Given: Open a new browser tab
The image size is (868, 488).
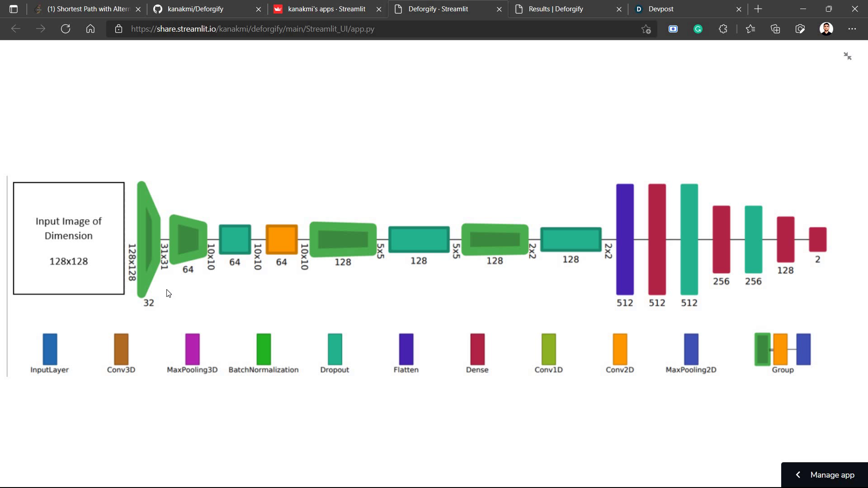Looking at the screenshot, I should coord(758,9).
